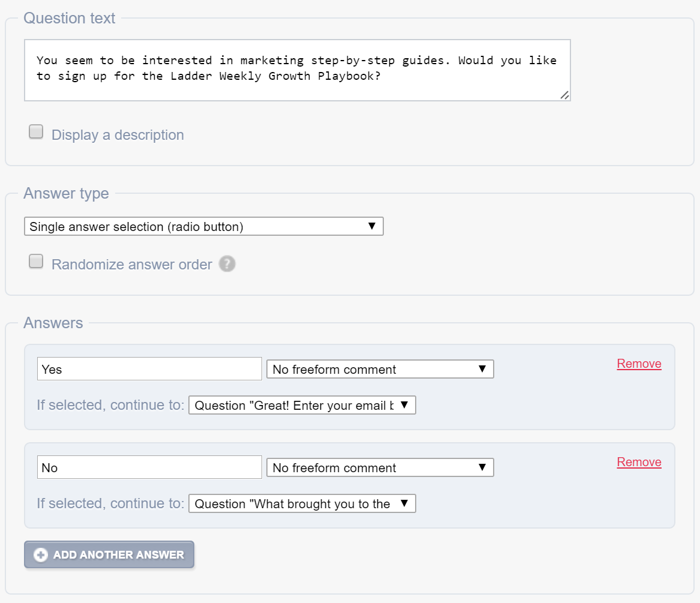Click the plus icon on Add Another Answer
The width and height of the screenshot is (700, 603).
pos(40,555)
